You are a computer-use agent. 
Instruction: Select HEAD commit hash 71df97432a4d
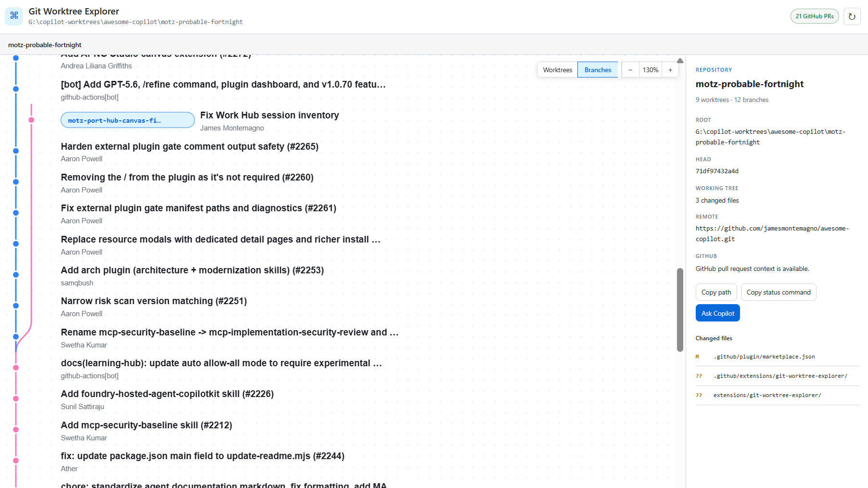(717, 171)
